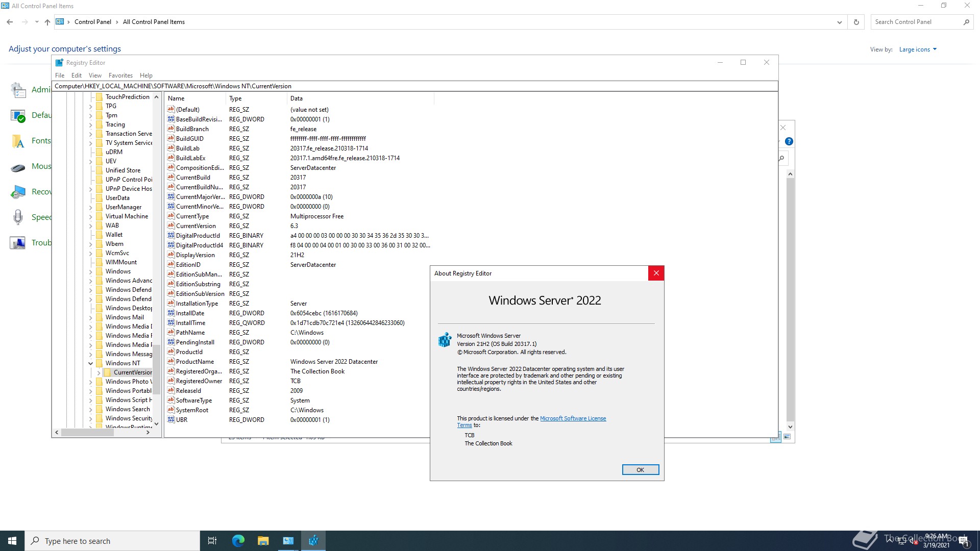
Task: Open Microsoft Edge from the taskbar
Action: (238, 541)
